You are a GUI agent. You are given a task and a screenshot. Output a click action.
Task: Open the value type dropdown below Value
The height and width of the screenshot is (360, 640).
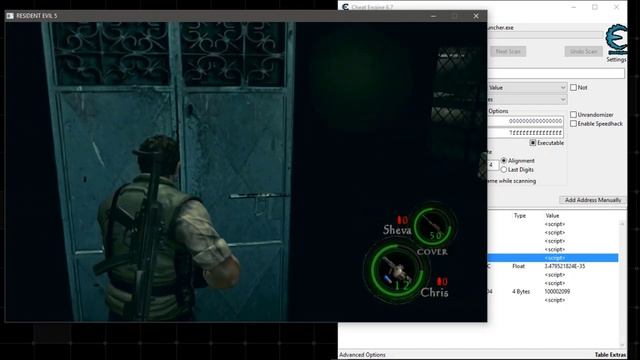tap(527, 99)
